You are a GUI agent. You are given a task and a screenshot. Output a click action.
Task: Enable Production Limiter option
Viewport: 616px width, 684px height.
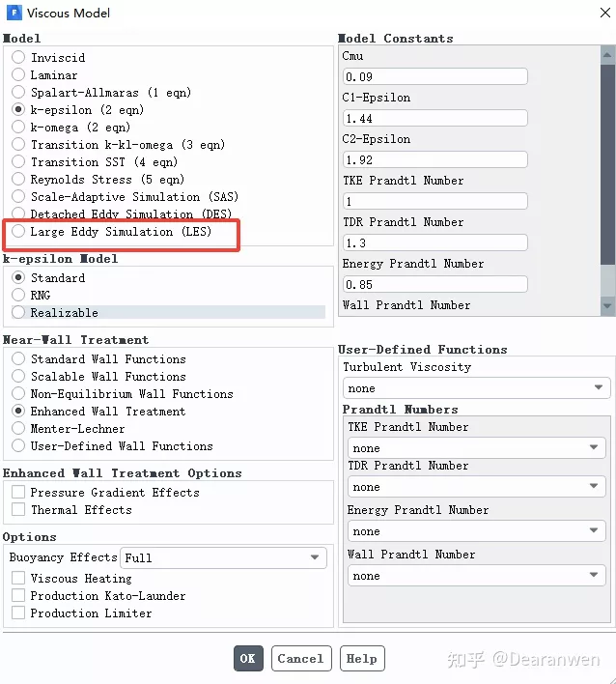(x=18, y=613)
